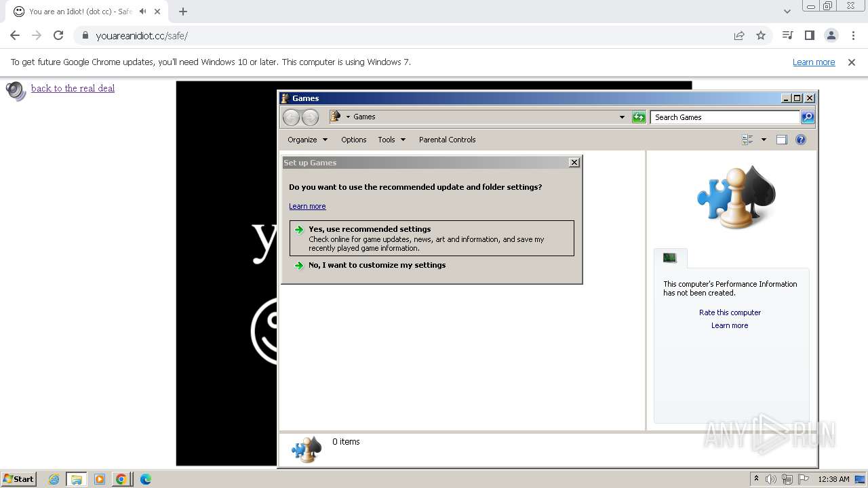Click the Forward arrow in Games window
This screenshot has height=488, width=868.
coord(310,117)
